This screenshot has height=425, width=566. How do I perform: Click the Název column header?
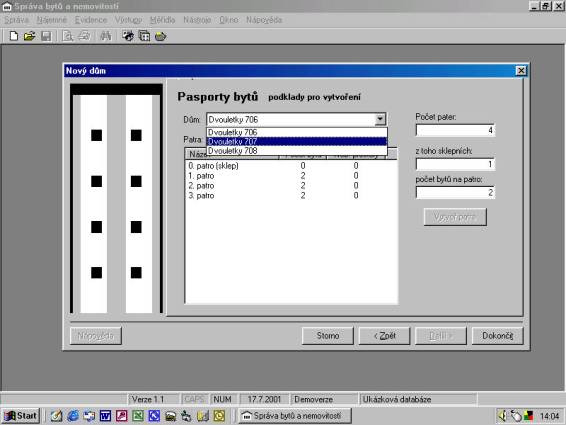[232, 155]
